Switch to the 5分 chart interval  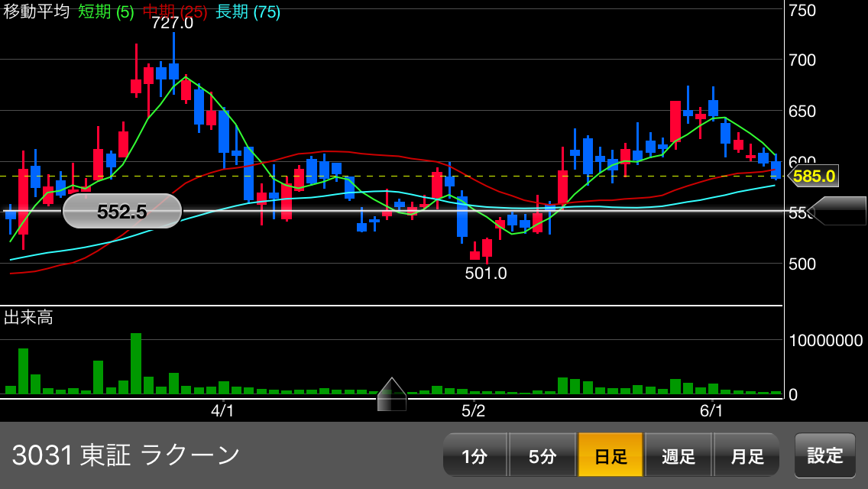542,456
